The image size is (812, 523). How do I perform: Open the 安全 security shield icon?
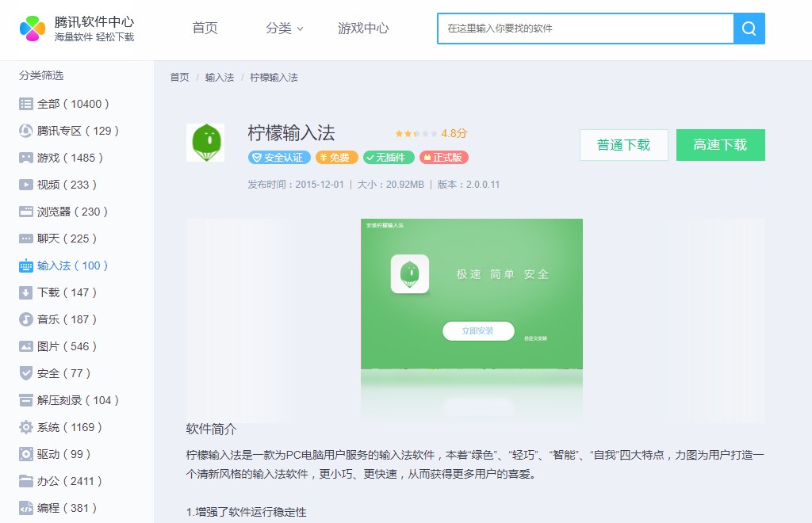point(25,373)
